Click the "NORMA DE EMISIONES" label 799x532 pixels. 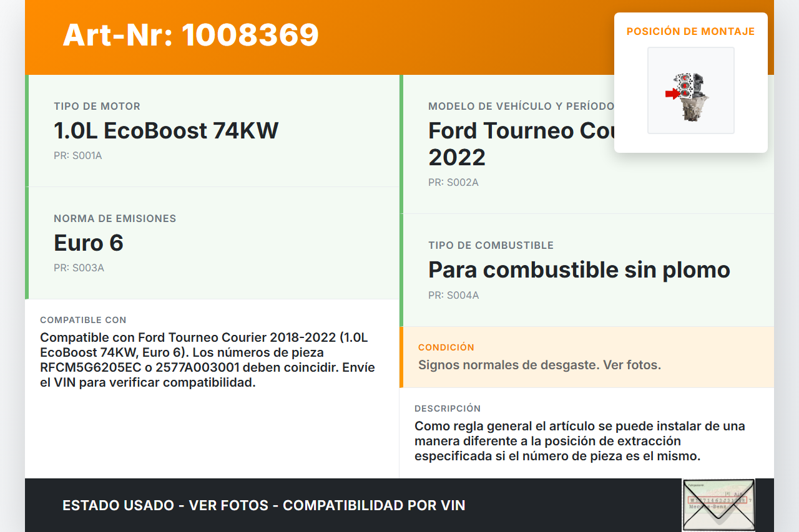coord(115,218)
